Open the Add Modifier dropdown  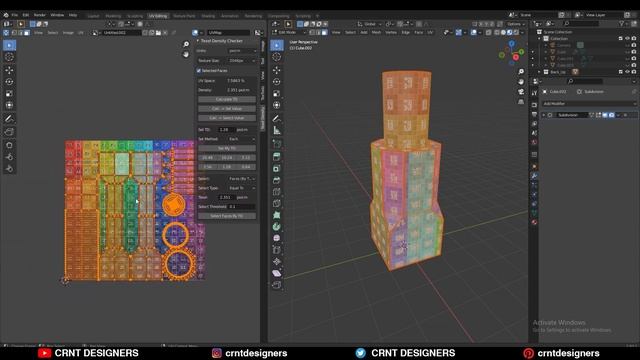coord(589,104)
